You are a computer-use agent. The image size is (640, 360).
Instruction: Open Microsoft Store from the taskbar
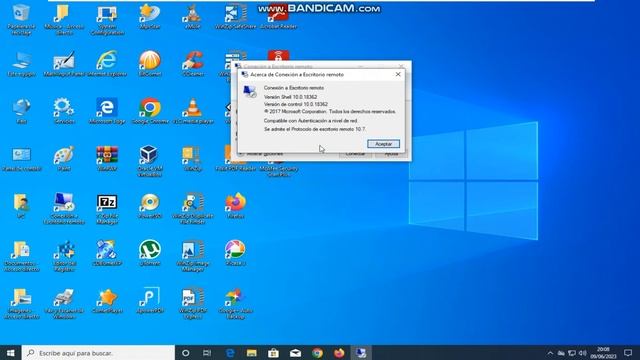tap(273, 353)
